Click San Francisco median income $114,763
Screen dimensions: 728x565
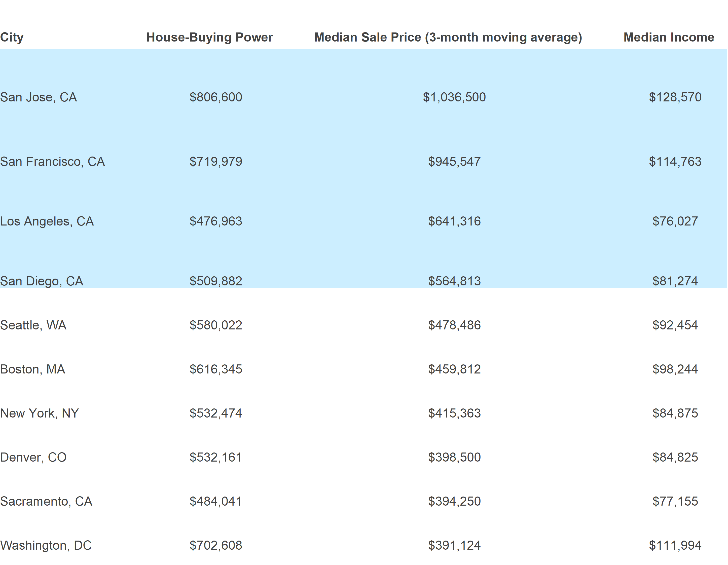675,162
